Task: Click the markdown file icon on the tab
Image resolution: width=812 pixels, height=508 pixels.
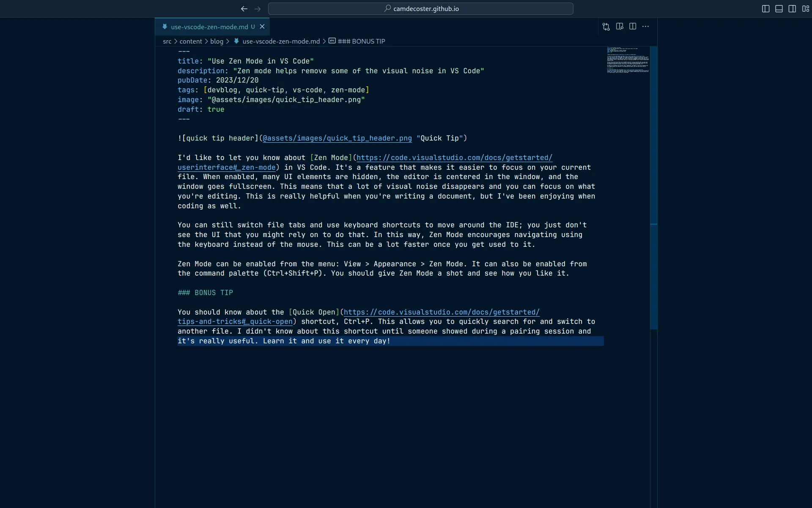Action: 165,27
